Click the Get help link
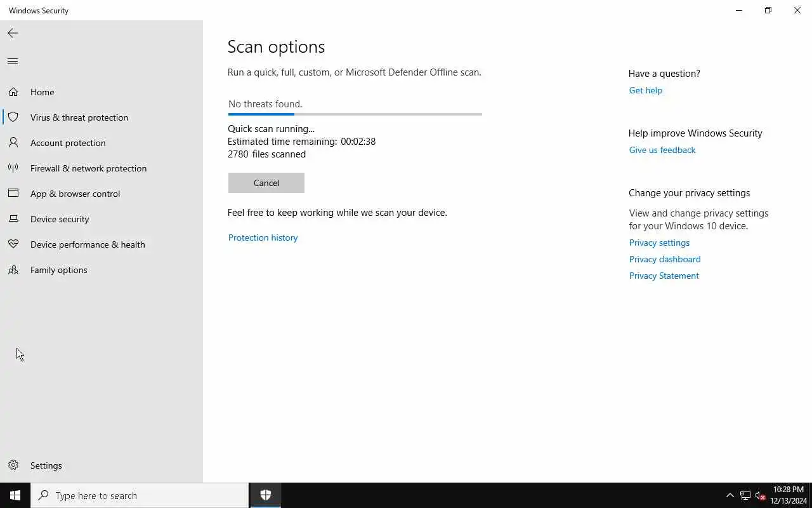This screenshot has height=508, width=812. (645, 90)
